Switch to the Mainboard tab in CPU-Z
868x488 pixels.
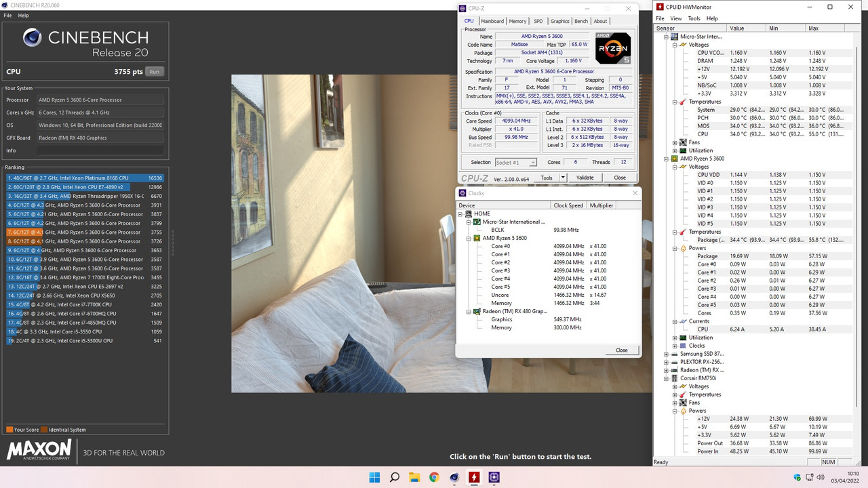[x=492, y=21]
